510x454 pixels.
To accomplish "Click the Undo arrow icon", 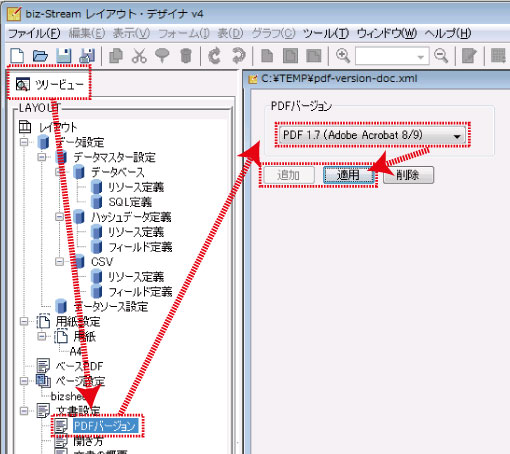I will coord(214,55).
